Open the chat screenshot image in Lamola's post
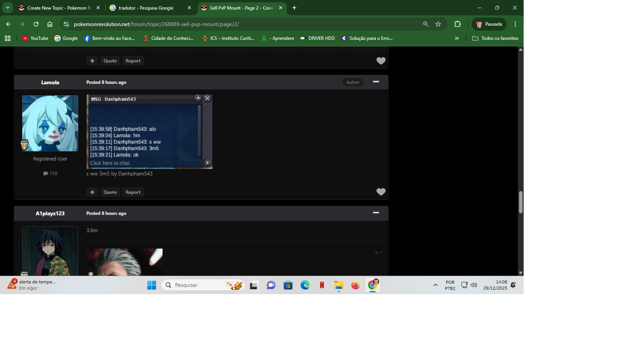 (x=149, y=132)
